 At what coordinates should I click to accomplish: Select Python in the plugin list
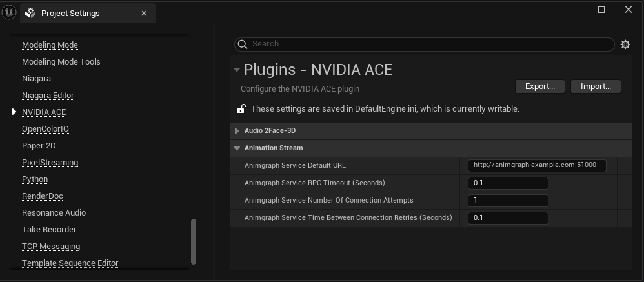tap(35, 179)
